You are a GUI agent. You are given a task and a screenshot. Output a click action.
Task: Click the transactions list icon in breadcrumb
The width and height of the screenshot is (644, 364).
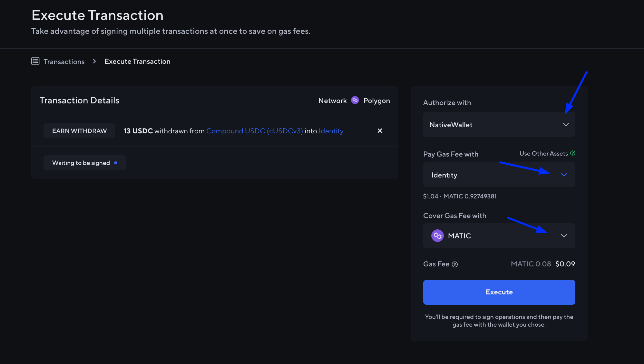point(35,61)
